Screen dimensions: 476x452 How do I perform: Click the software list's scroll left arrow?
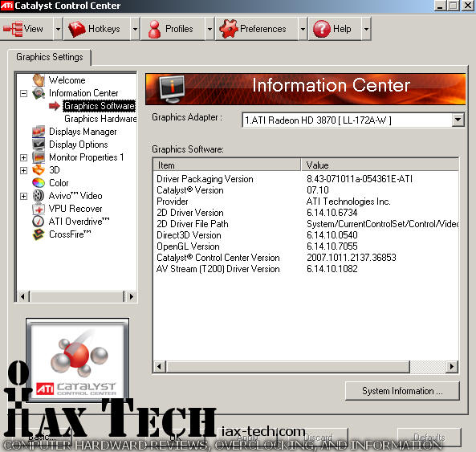click(159, 367)
